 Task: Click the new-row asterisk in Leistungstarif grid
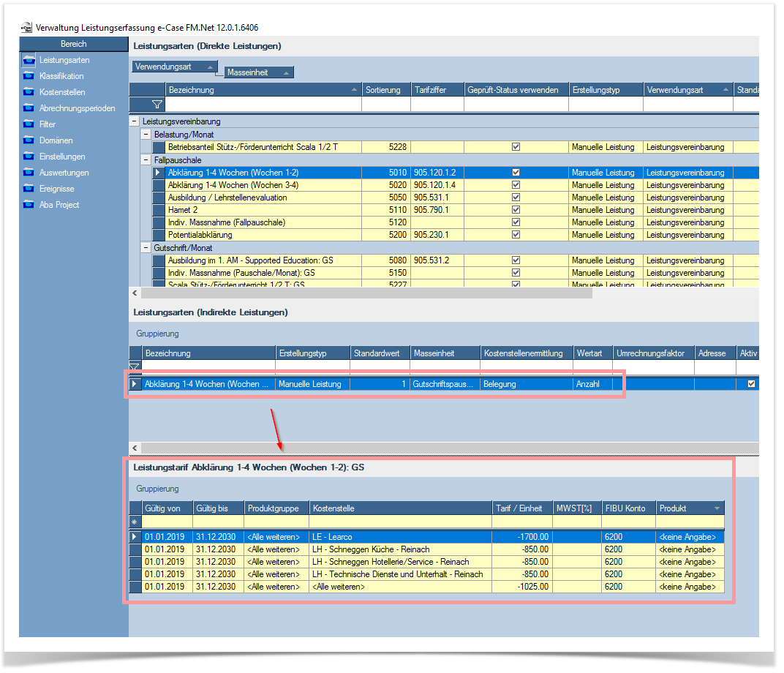click(x=134, y=522)
